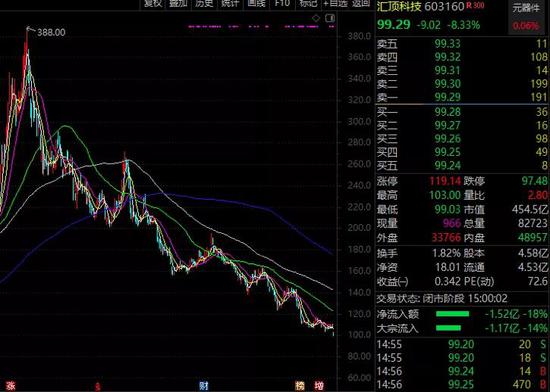The width and height of the screenshot is (550, 392).
Task: Select the 画线 draw-line tool
Action: [x=256, y=4]
